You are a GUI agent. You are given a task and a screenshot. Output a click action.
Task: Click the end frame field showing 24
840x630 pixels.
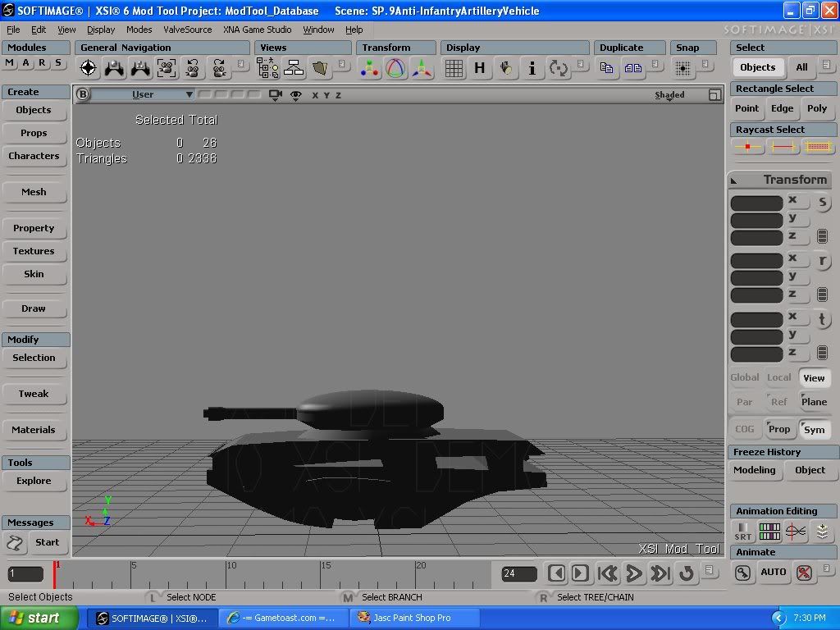pyautogui.click(x=518, y=573)
